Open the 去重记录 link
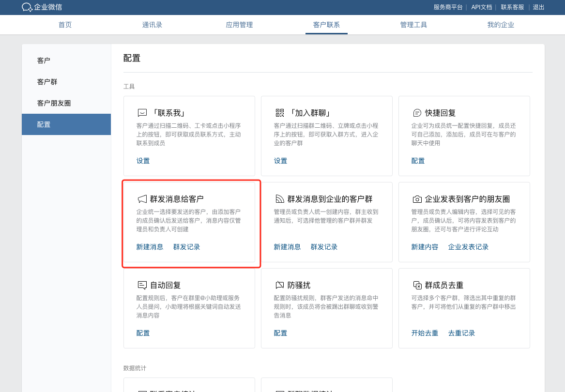Image resolution: width=565 pixels, height=392 pixels. [x=461, y=333]
